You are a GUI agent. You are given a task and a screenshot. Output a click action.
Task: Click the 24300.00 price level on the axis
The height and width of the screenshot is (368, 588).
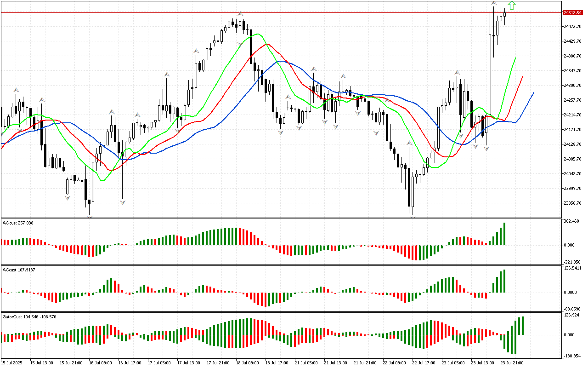pos(572,86)
